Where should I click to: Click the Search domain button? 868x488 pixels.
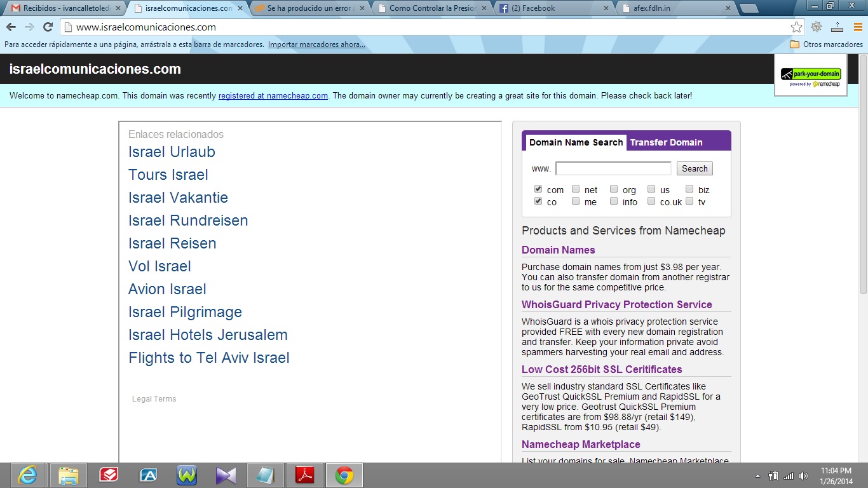(695, 168)
